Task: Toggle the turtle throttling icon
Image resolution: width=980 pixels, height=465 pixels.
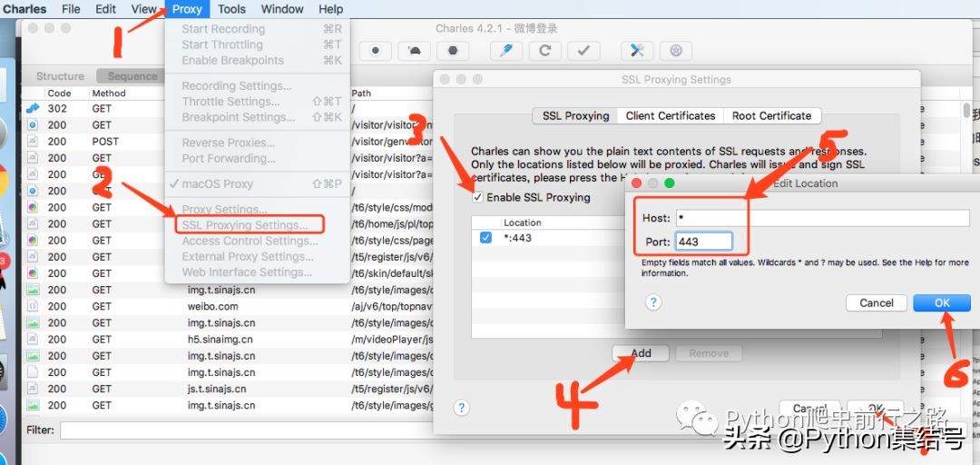Action: (414, 52)
